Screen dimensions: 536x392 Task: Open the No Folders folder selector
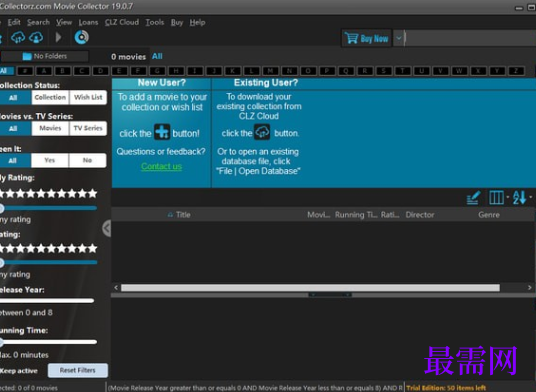coord(44,56)
